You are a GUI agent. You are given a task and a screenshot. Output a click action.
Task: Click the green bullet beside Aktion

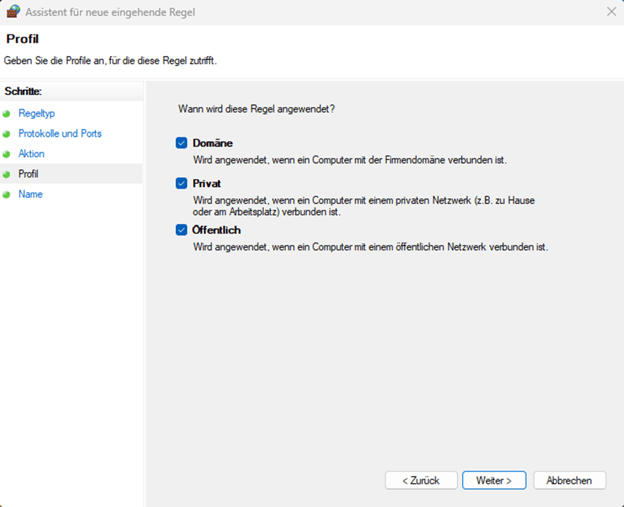(x=7, y=154)
